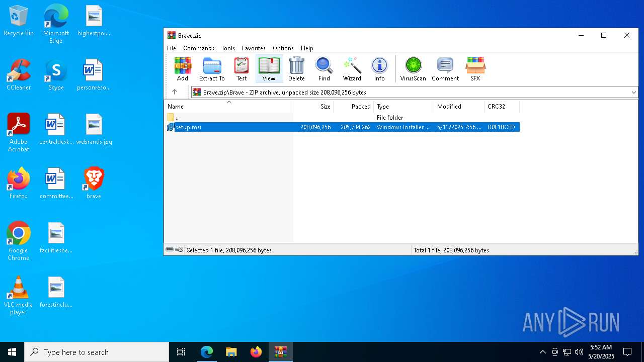Click the drive icon in status bar

[x=170, y=250]
